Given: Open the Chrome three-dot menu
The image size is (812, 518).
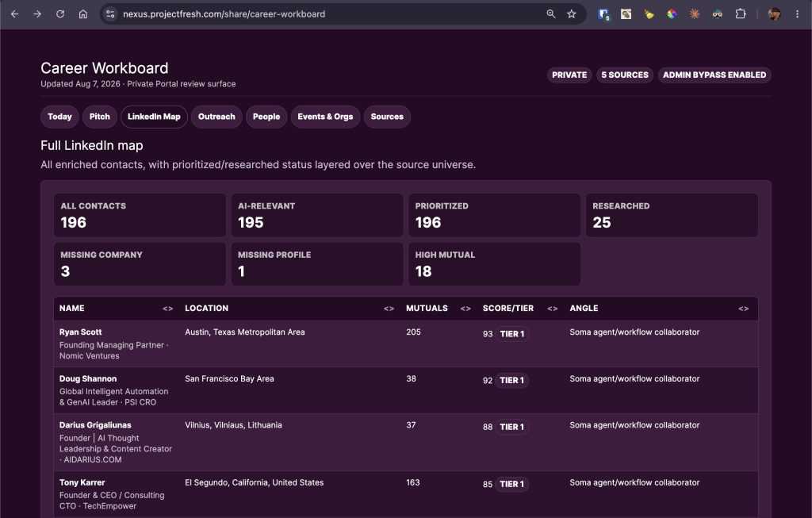Looking at the screenshot, I should (797, 14).
